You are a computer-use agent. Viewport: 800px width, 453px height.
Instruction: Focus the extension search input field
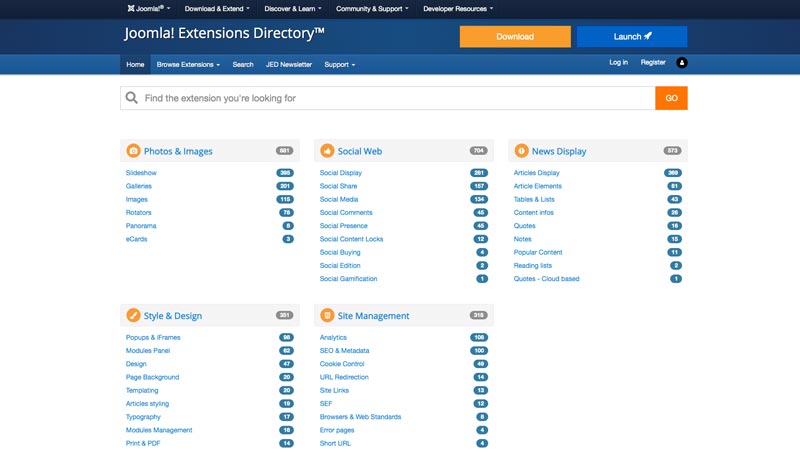tap(388, 98)
